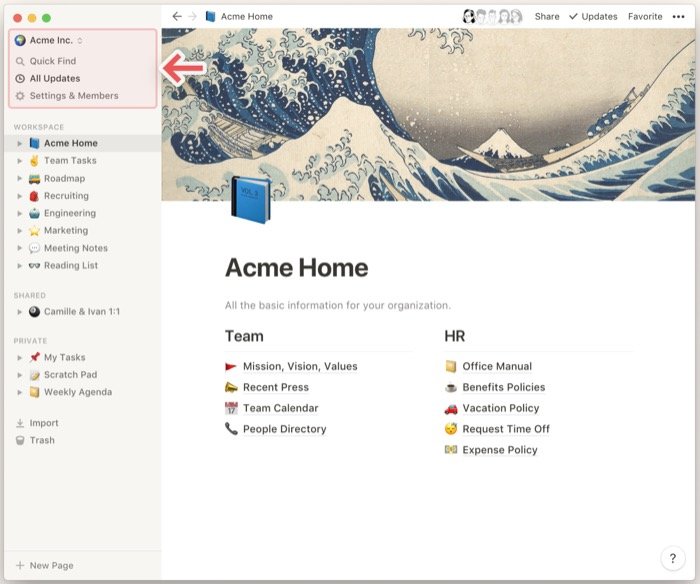This screenshot has width=700, height=584.
Task: Open the Office Manual link
Action: click(x=496, y=367)
